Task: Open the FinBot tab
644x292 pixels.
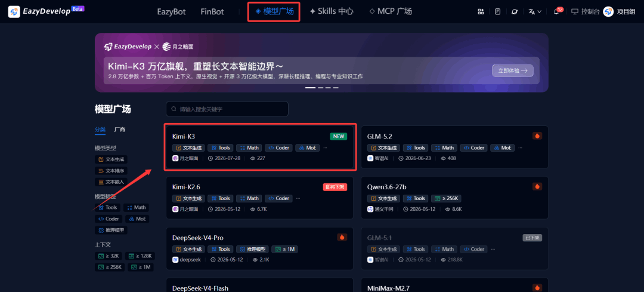Action: (x=212, y=11)
